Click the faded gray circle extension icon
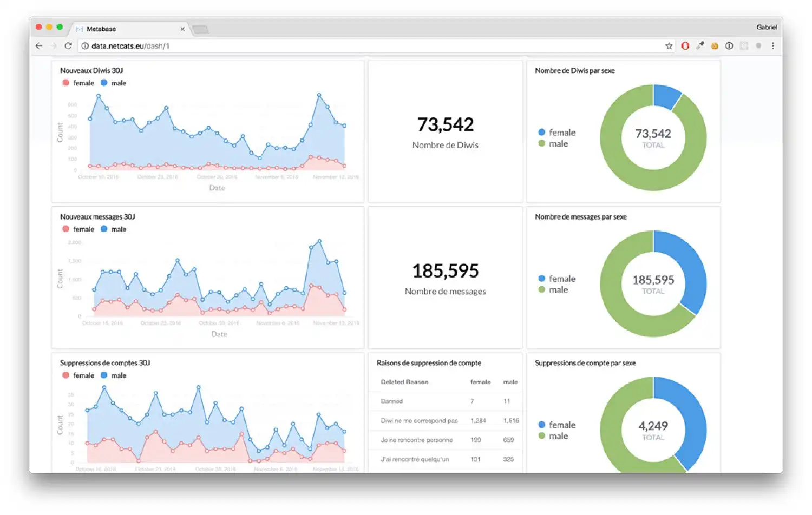812x515 pixels. [x=758, y=46]
